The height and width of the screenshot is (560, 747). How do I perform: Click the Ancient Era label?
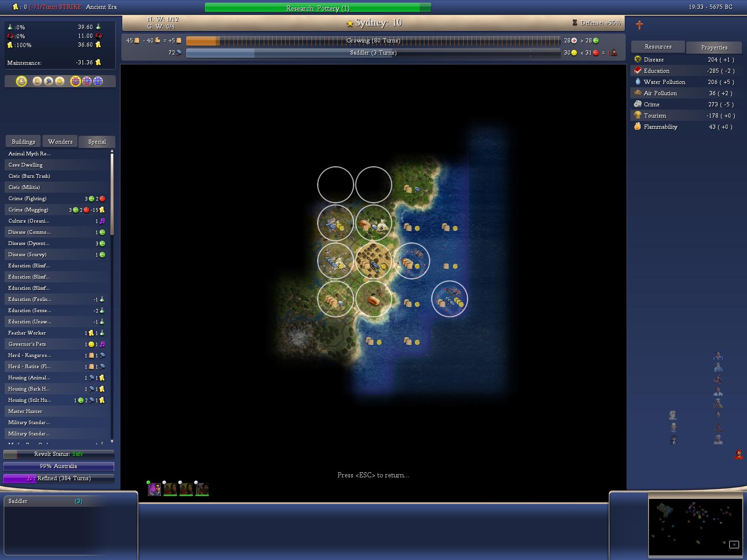click(x=101, y=7)
